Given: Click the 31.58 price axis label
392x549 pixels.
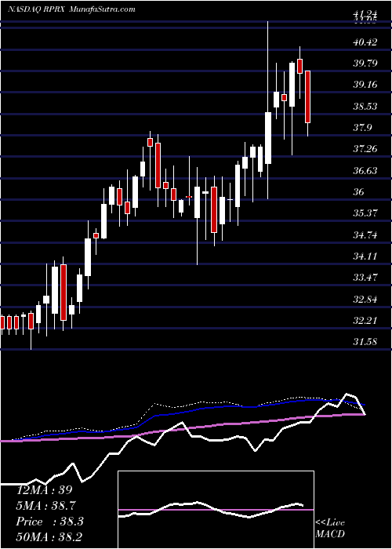Looking at the screenshot, I should 365,342.
